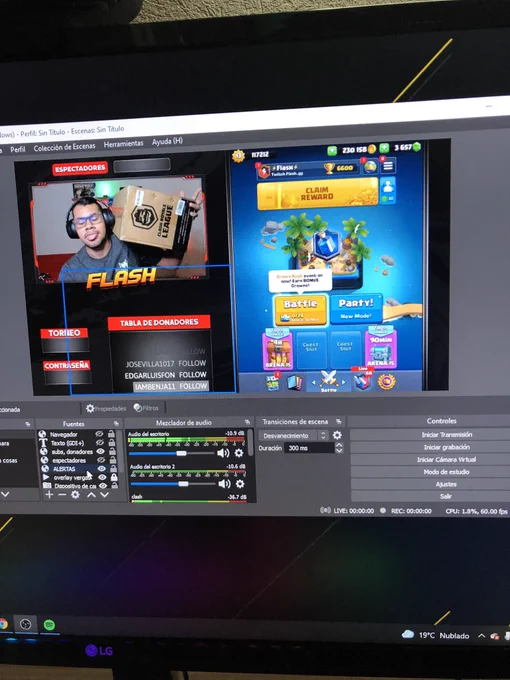Viewport: 510px width, 680px height.
Task: Select the Navegador source row
Action: click(78, 434)
